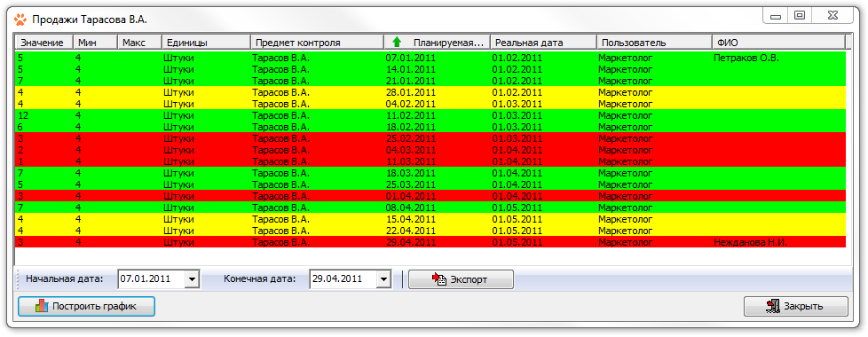The height and width of the screenshot is (337, 868).
Task: Select planned date 29.04.2011 in the table
Action: point(411,242)
